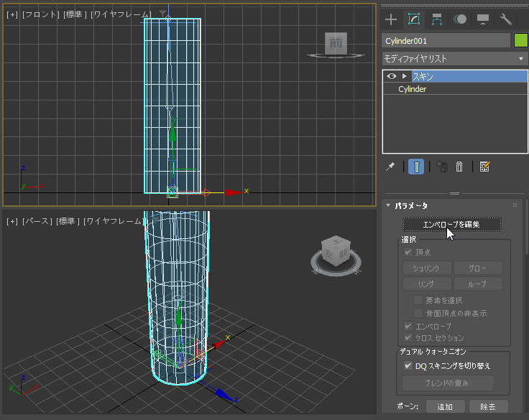Open front viewport [ワイヤフレーム] shading menu

coord(121,14)
